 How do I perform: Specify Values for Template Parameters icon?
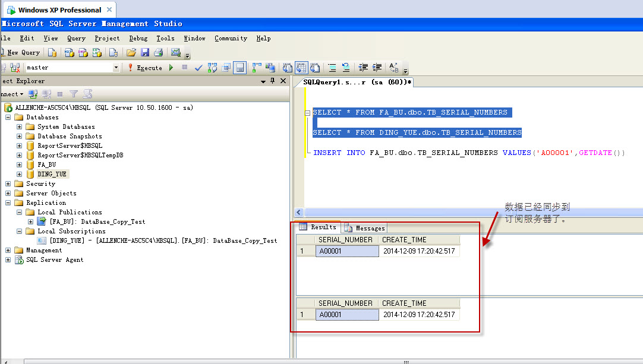pos(394,68)
